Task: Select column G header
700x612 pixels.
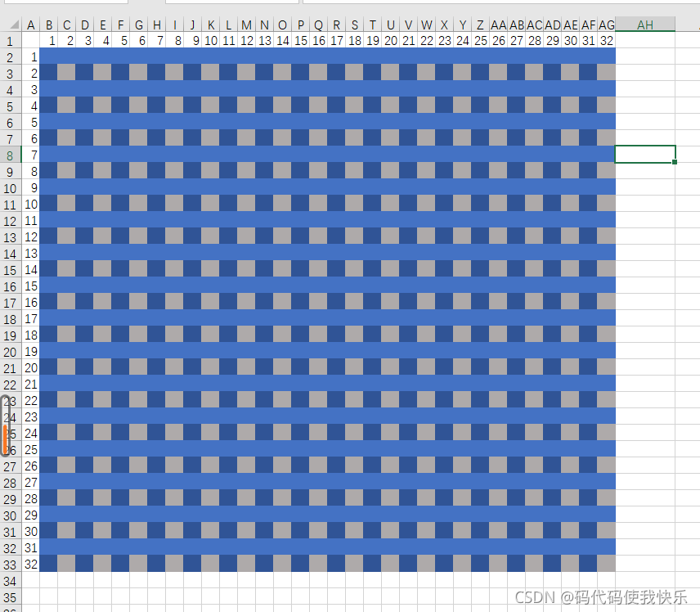Action: pos(138,25)
